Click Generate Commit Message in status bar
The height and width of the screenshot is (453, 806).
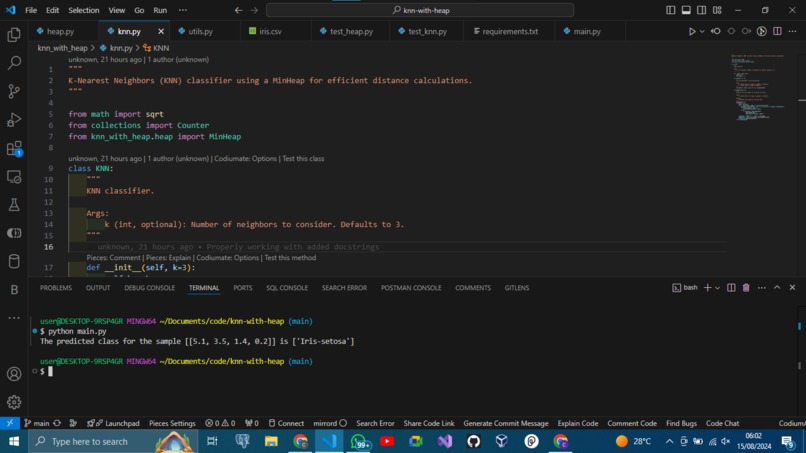[506, 423]
